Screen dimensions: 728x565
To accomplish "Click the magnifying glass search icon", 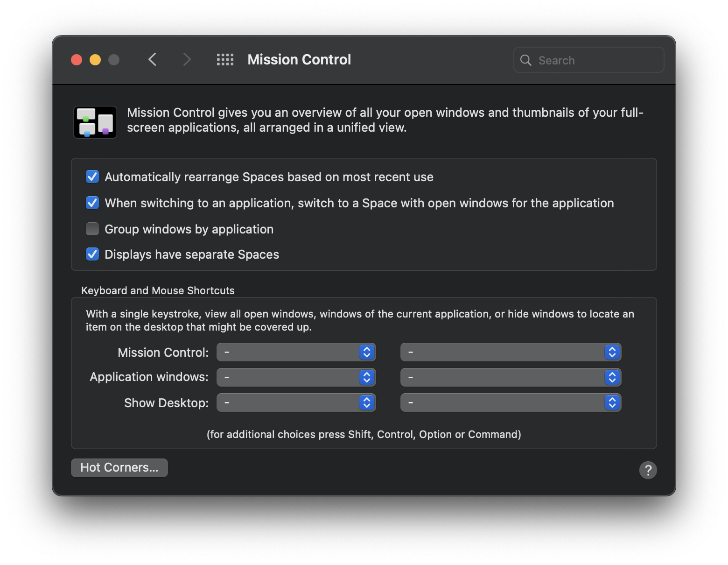I will tap(526, 60).
